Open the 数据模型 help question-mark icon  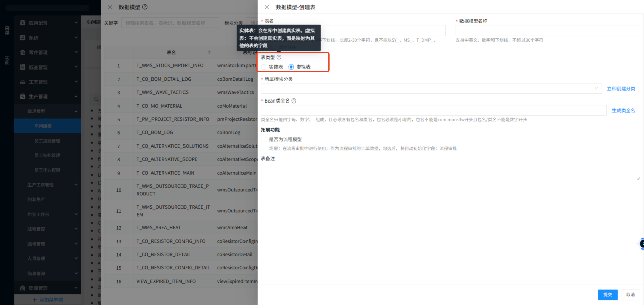click(146, 7)
